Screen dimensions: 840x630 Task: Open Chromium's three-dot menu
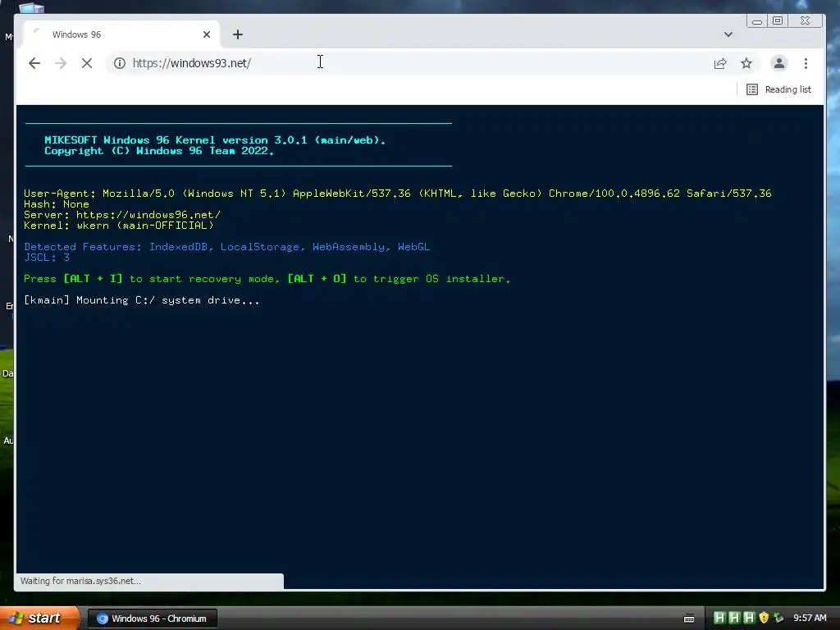point(806,63)
